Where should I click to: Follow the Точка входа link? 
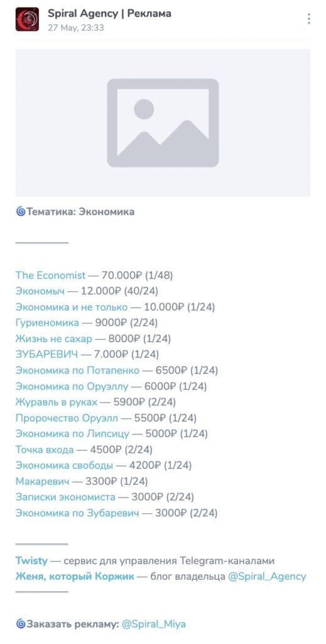click(45, 450)
